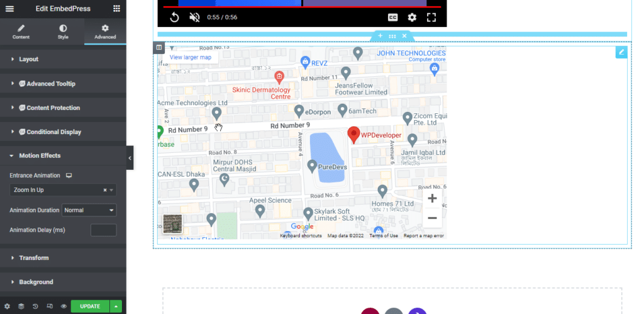Open revision history in footer
Image resolution: width=644 pixels, height=314 pixels.
tap(35, 306)
